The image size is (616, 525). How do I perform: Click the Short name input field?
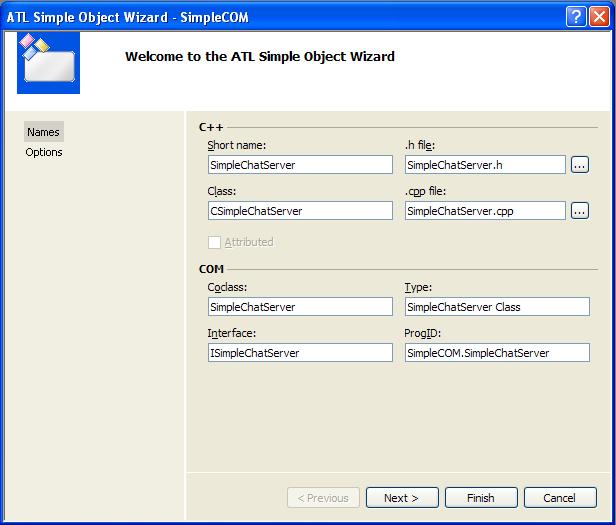coord(300,165)
